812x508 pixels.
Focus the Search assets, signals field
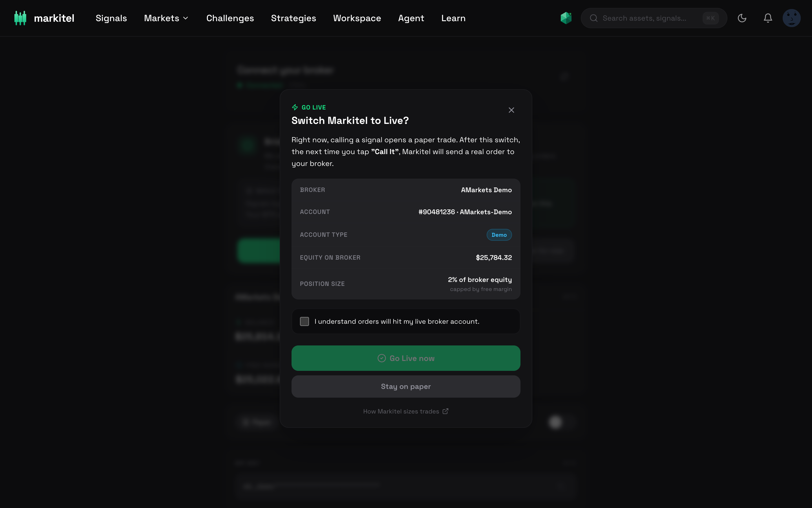[x=654, y=18]
